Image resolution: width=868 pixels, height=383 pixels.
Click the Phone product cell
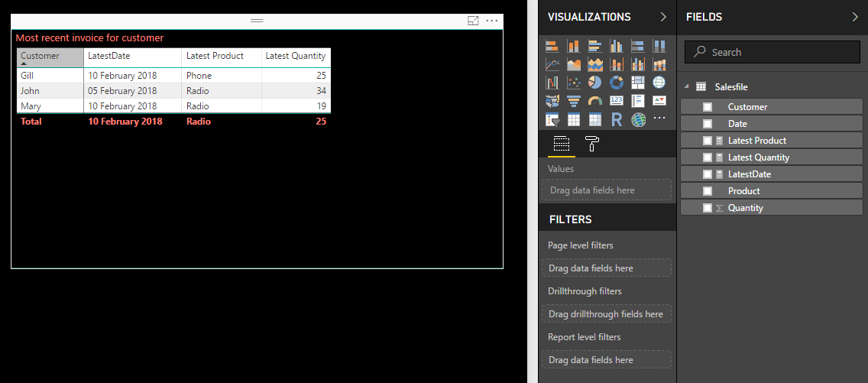(222, 75)
